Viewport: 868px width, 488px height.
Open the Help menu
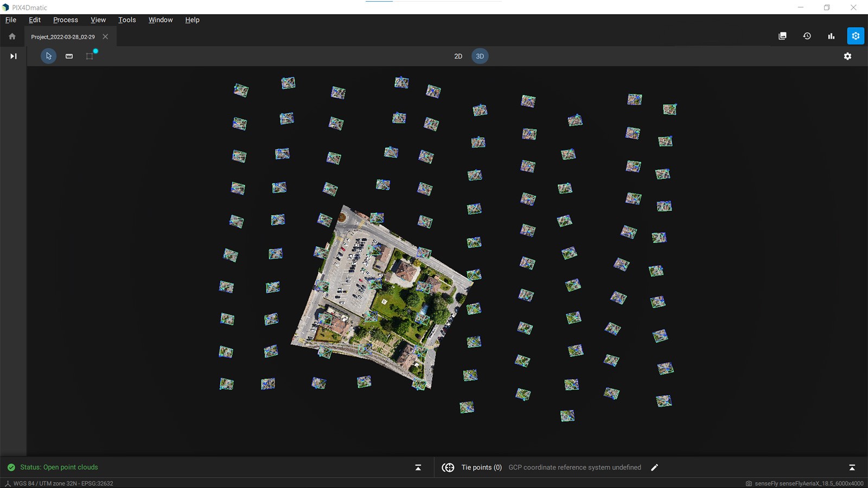[x=192, y=20]
